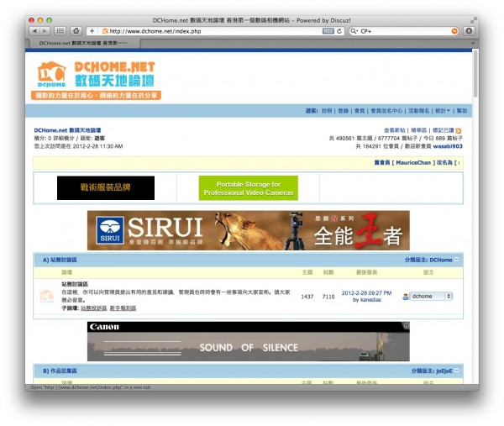Click the orange RSS feed icon near 標記已讀
Viewport: 504px width, 426px height.
(x=459, y=130)
